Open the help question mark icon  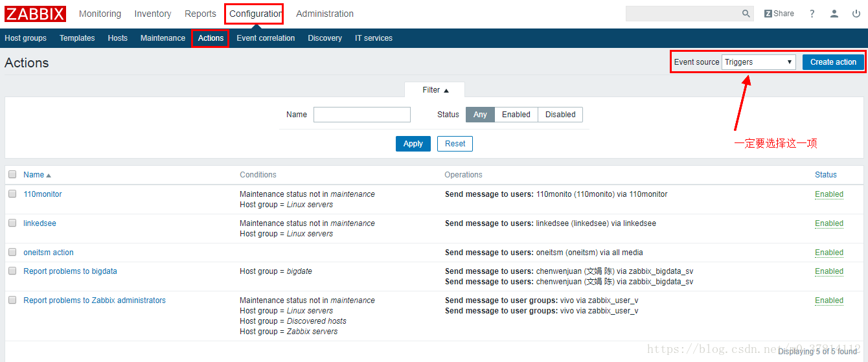click(812, 14)
